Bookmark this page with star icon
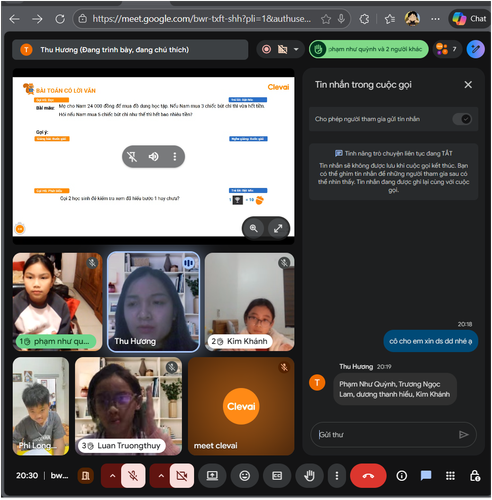Viewport: 492px width, 500px height. pyautogui.click(x=326, y=19)
